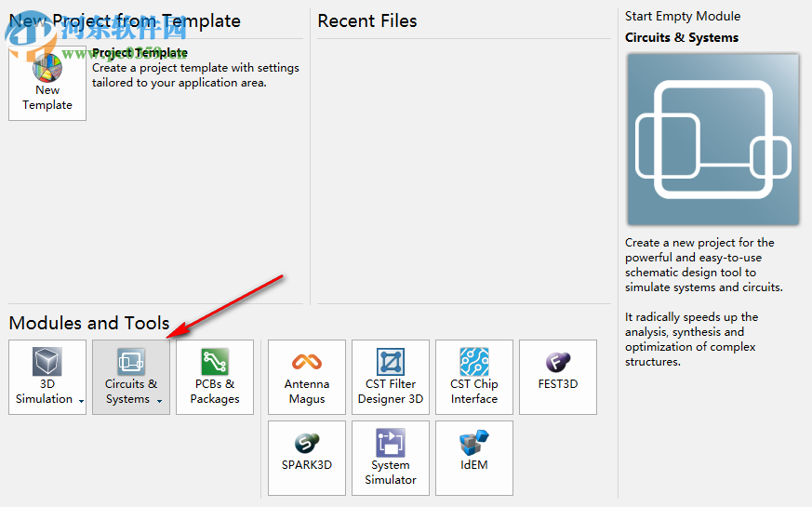Open the SPARK3D tool
The image size is (812, 507).
(307, 458)
